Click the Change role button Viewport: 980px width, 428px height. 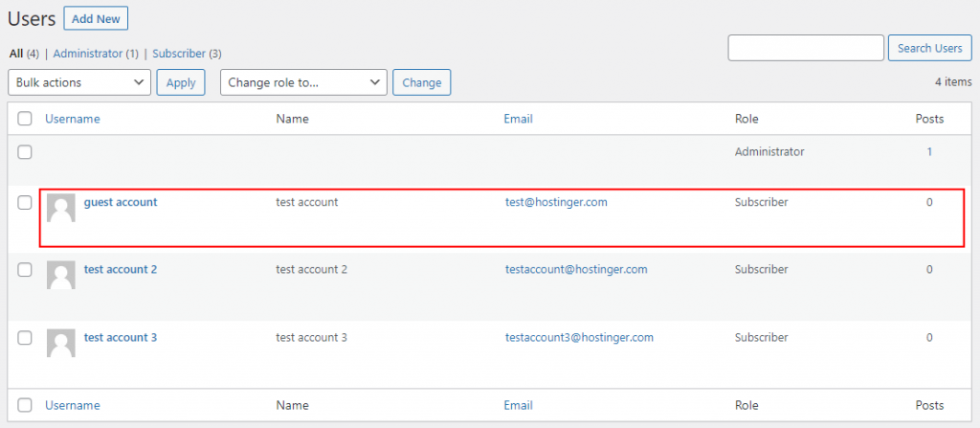tap(421, 82)
